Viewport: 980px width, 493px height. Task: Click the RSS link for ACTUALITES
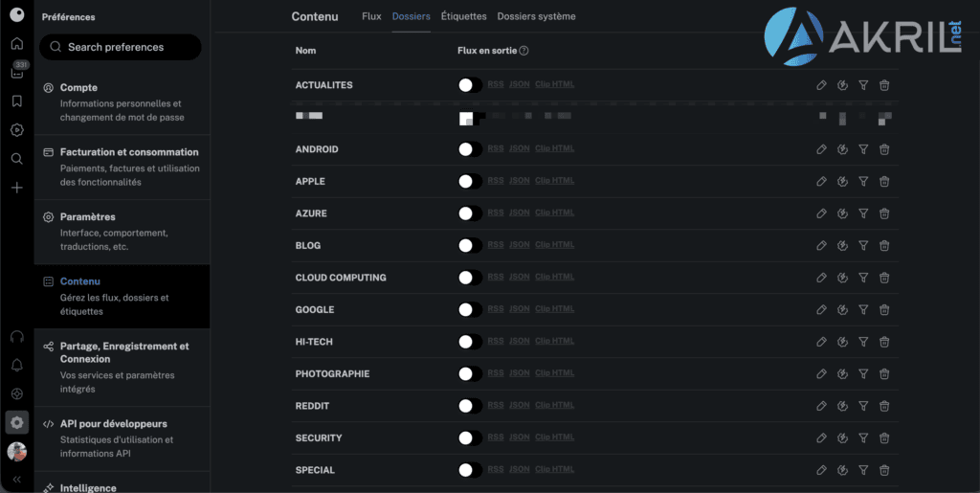(x=496, y=84)
